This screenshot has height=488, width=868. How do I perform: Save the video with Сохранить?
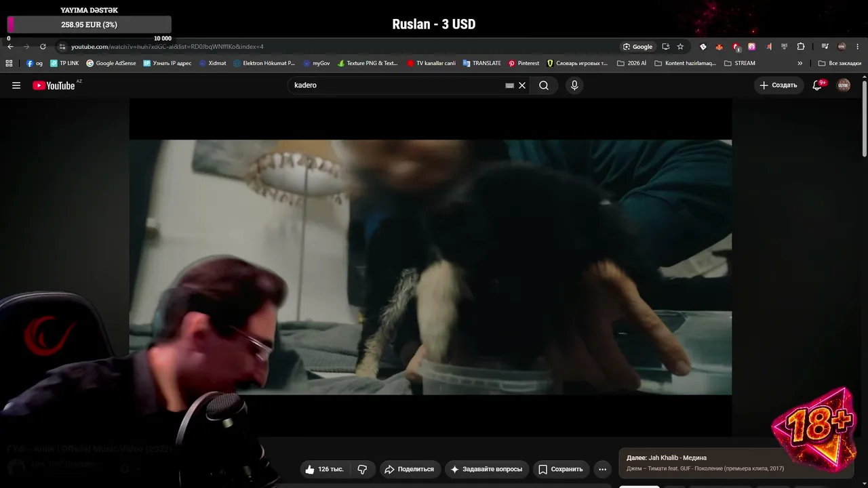click(561, 469)
